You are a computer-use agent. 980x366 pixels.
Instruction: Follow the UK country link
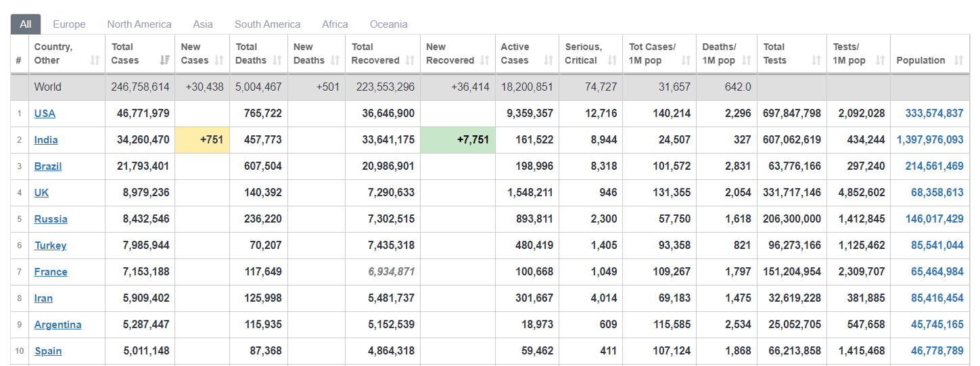[x=41, y=193]
